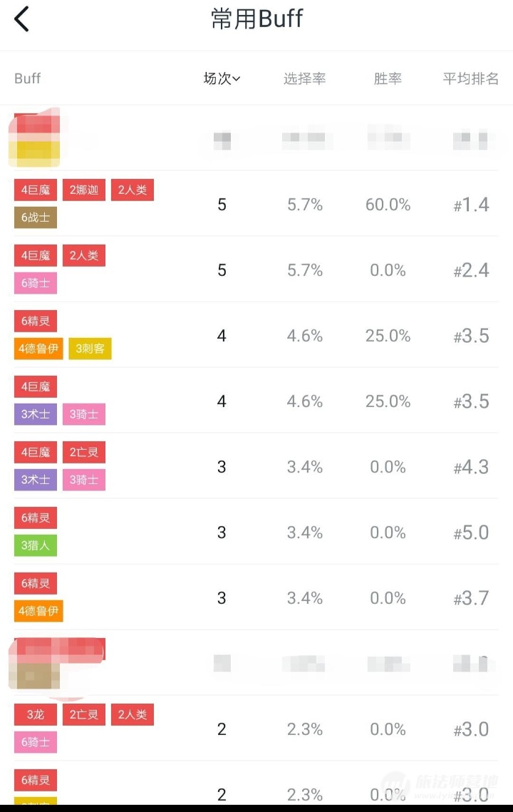Select the 2亡灵 tag next to 3龙

click(84, 714)
